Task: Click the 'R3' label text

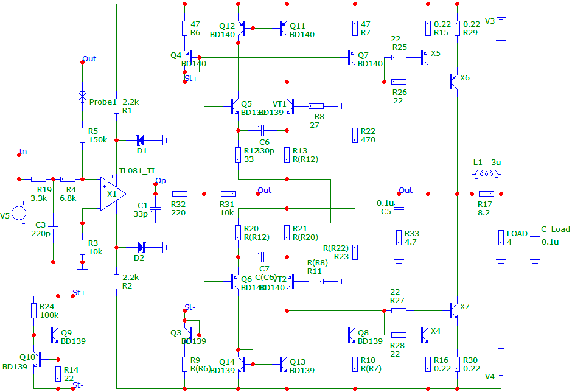Action: point(93,243)
